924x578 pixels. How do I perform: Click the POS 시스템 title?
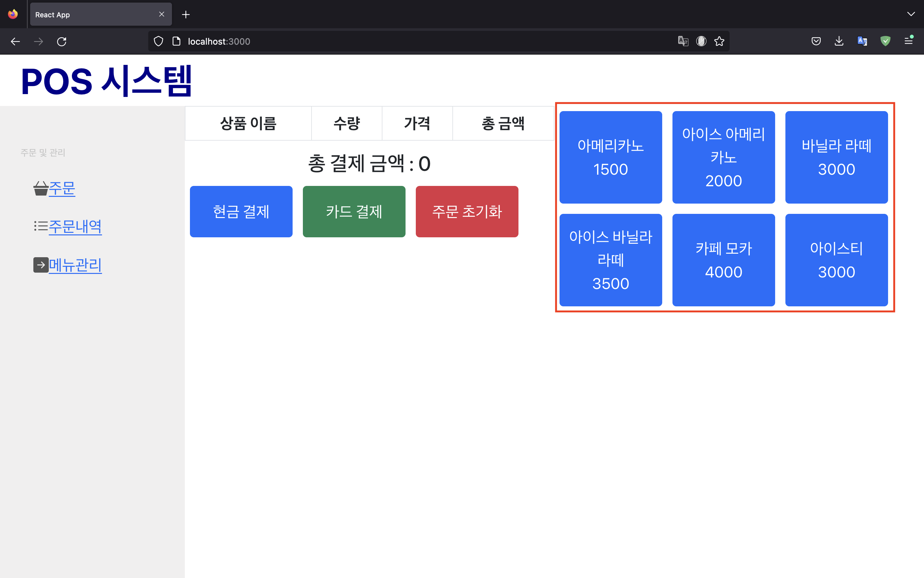tap(107, 81)
